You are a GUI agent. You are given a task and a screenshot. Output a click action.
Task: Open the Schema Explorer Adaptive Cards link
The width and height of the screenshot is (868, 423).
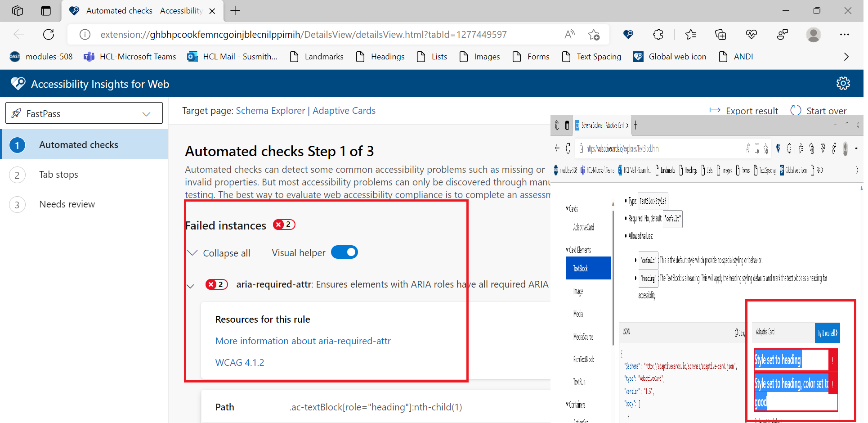pos(305,110)
